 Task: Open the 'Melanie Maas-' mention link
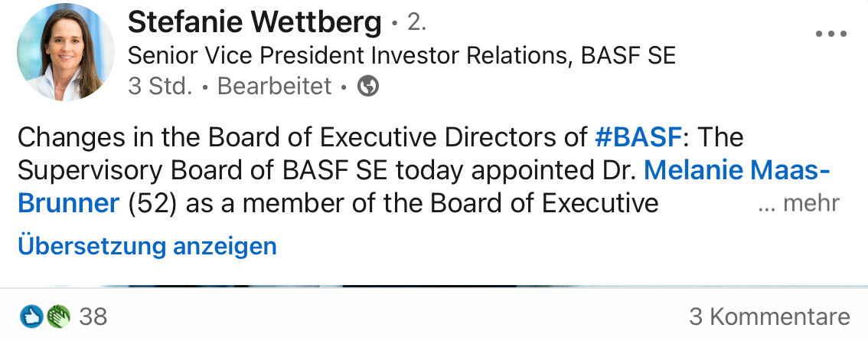click(737, 170)
